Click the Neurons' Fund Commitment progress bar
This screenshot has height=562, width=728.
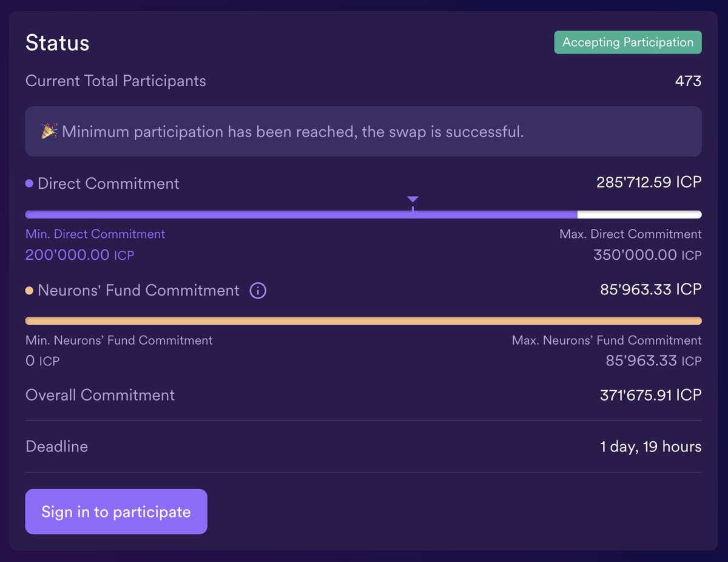point(363,320)
